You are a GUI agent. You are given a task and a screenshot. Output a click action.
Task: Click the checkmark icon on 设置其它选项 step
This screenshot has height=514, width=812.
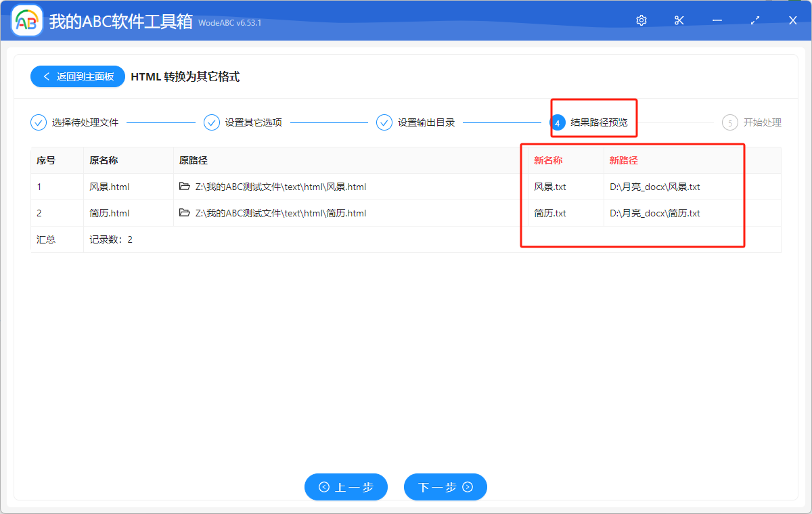pyautogui.click(x=212, y=122)
